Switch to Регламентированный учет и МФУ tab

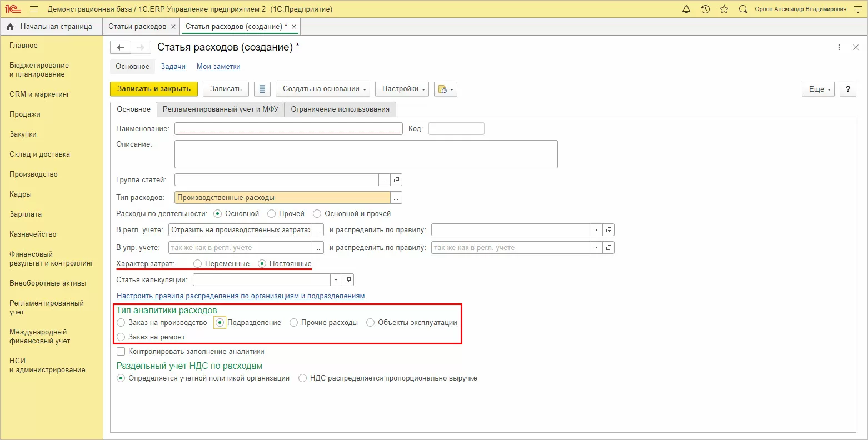pyautogui.click(x=221, y=109)
